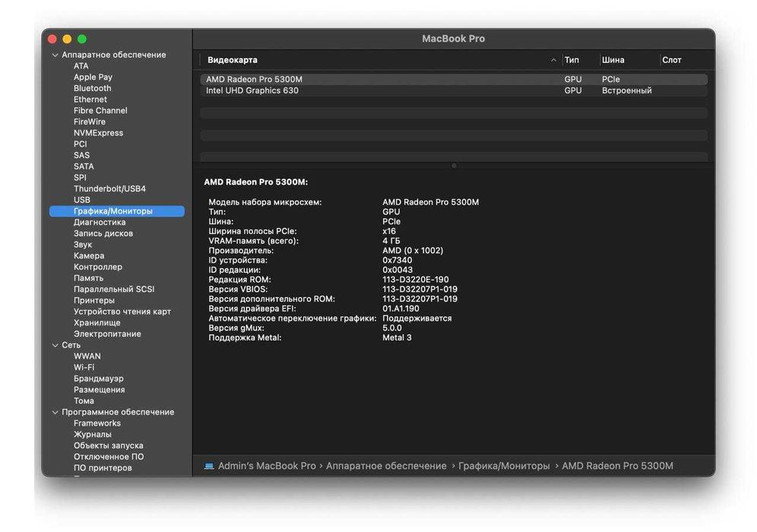Image resolution: width=757 pixels, height=532 pixels.
Task: Collapse the Программное обеспечение section
Action: coord(55,412)
